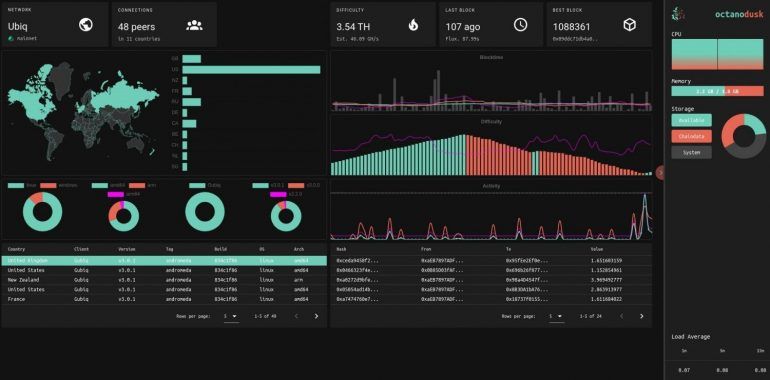Select the New Zealand row in the peers table
This screenshot has height=380, width=770.
coord(164,279)
